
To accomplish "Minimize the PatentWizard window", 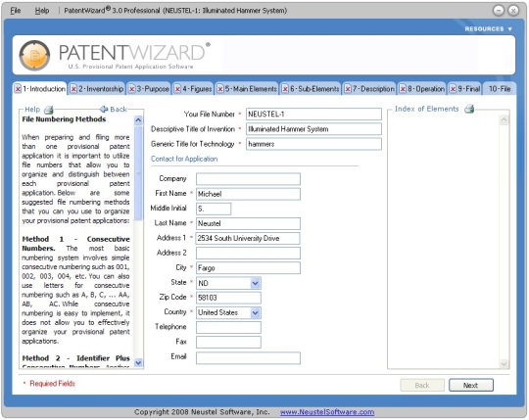I will pyautogui.click(x=499, y=11).
